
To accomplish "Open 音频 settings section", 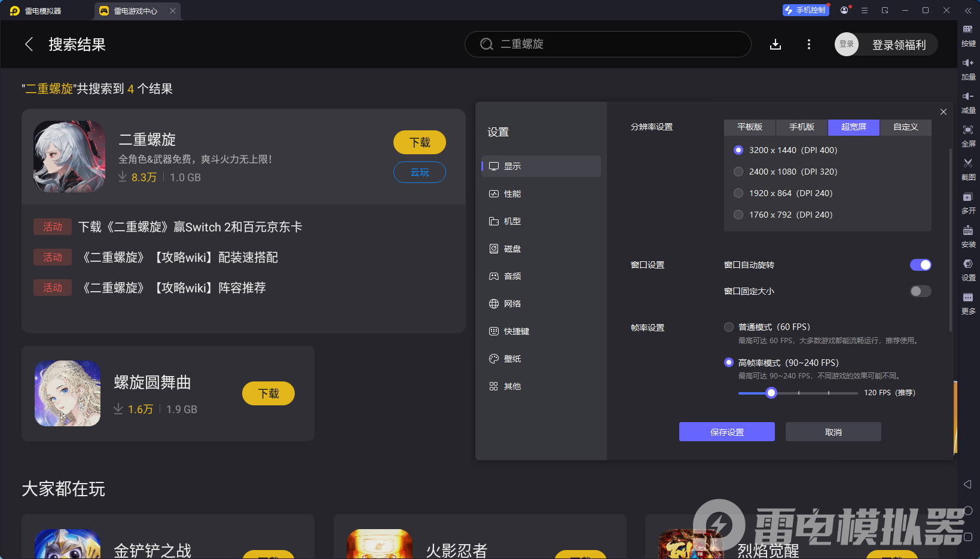I will click(x=541, y=276).
